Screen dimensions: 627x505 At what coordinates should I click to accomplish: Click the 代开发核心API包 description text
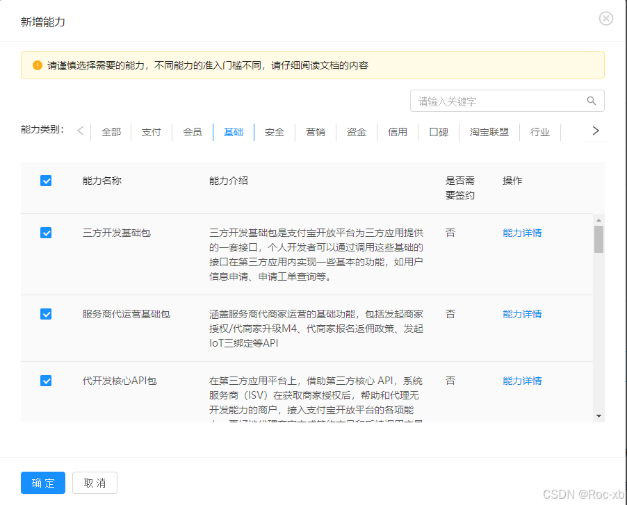coord(316,399)
